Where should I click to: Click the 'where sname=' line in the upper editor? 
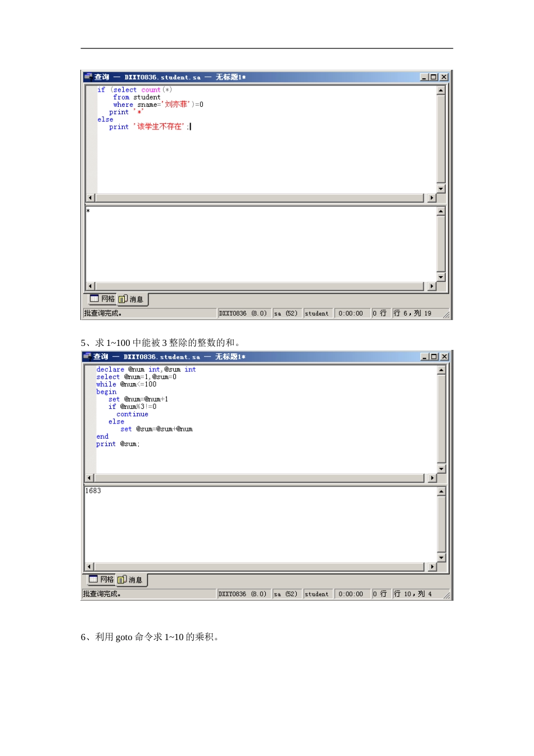tap(159, 105)
